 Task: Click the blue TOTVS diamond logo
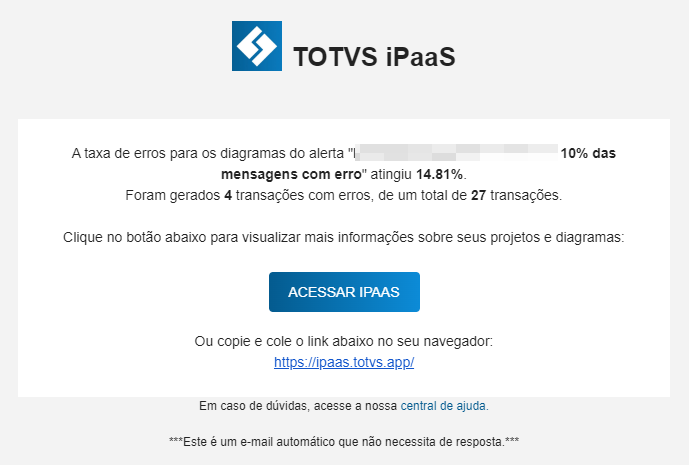pyautogui.click(x=257, y=46)
